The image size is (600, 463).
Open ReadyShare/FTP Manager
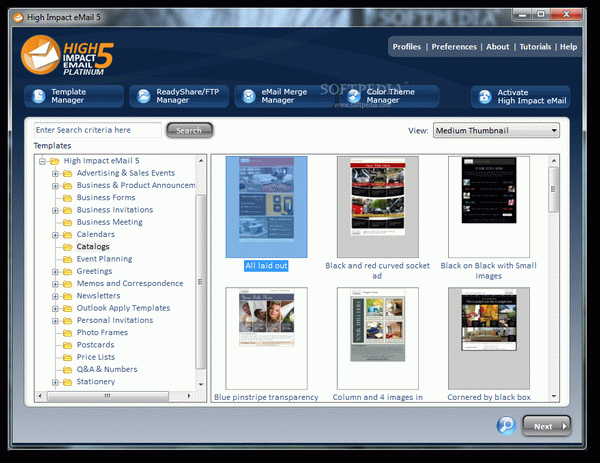(x=179, y=96)
